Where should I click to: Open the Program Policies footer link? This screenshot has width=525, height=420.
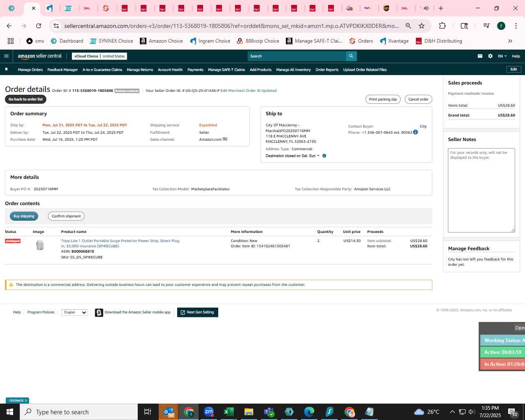[x=41, y=312]
